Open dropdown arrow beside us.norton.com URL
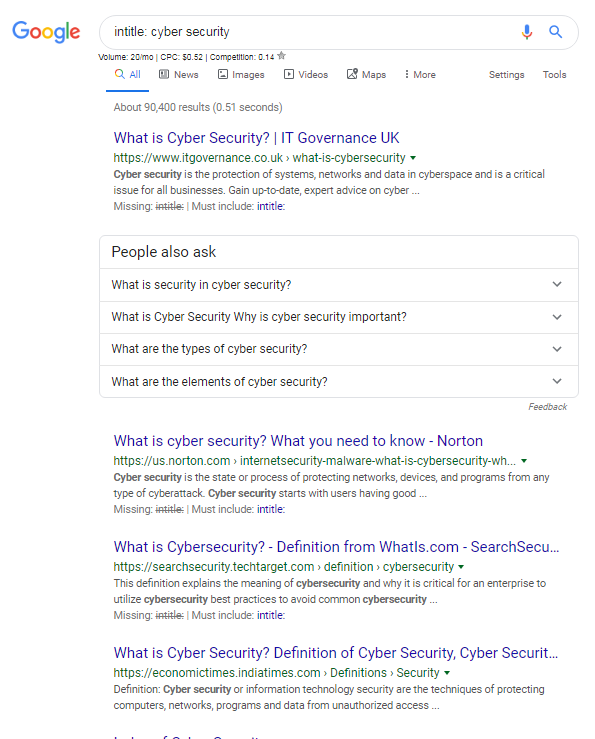This screenshot has height=739, width=595. click(x=524, y=461)
